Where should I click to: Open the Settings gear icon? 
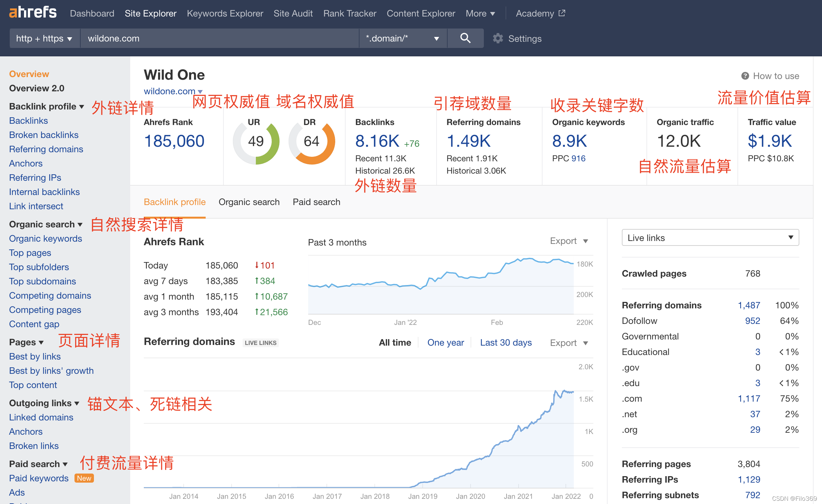tap(498, 38)
